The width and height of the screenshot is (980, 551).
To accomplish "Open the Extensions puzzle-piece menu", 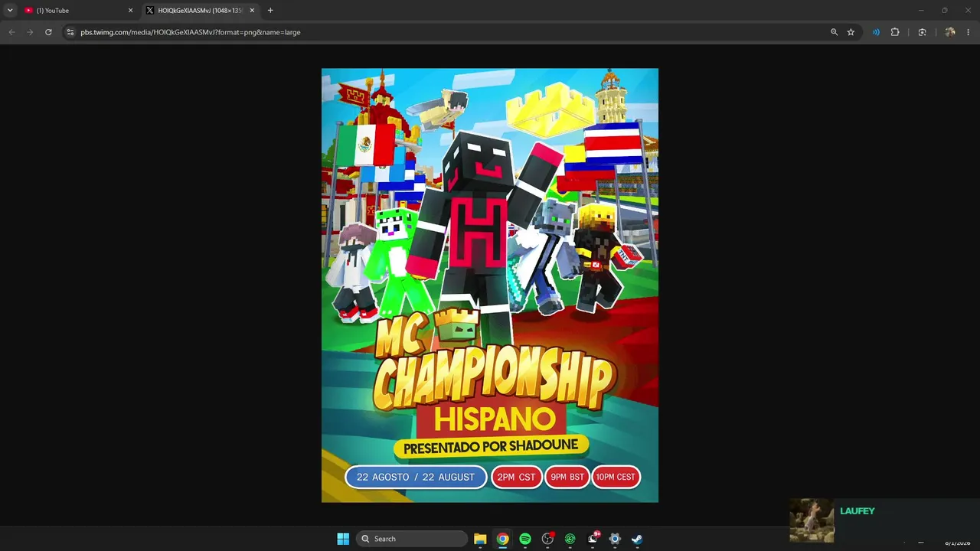I will [x=895, y=32].
